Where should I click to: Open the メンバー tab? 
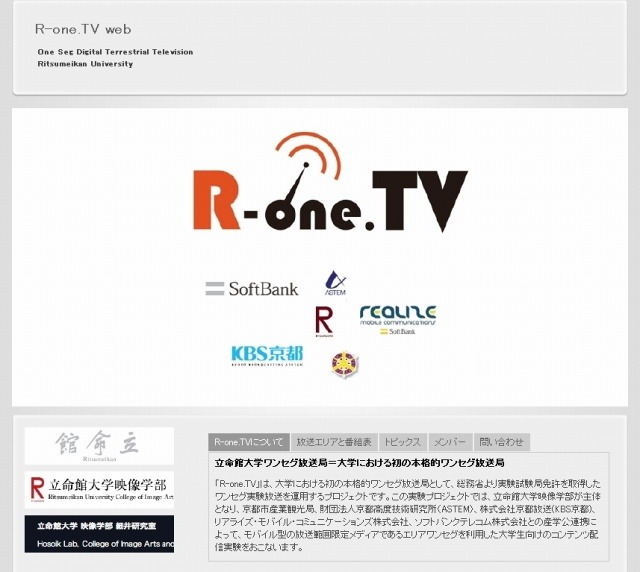tap(450, 442)
